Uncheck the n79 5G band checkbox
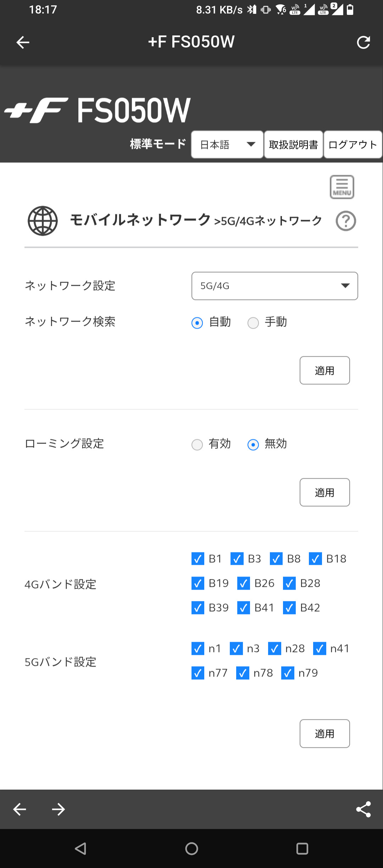 pyautogui.click(x=288, y=673)
